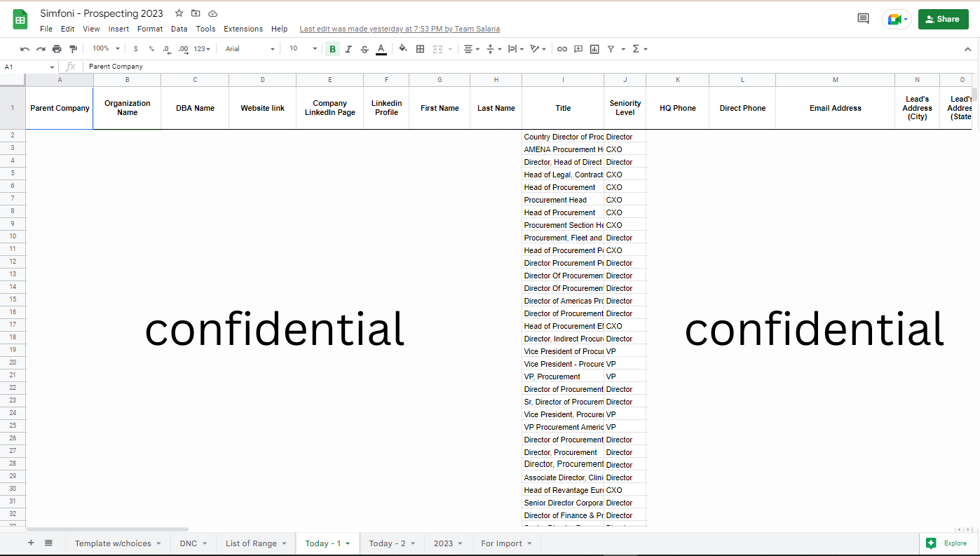Screen dimensions: 980x556
Task: Open the font size 10 dropdown
Action: (x=303, y=49)
